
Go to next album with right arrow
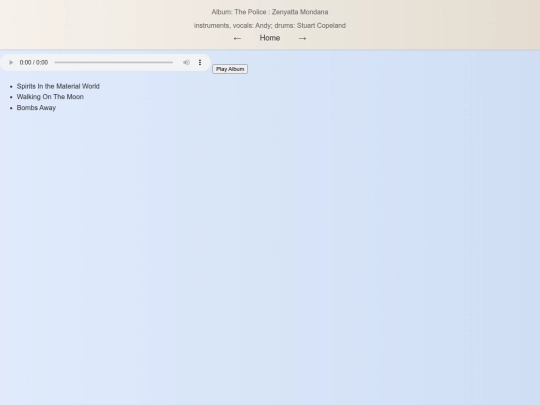302,38
